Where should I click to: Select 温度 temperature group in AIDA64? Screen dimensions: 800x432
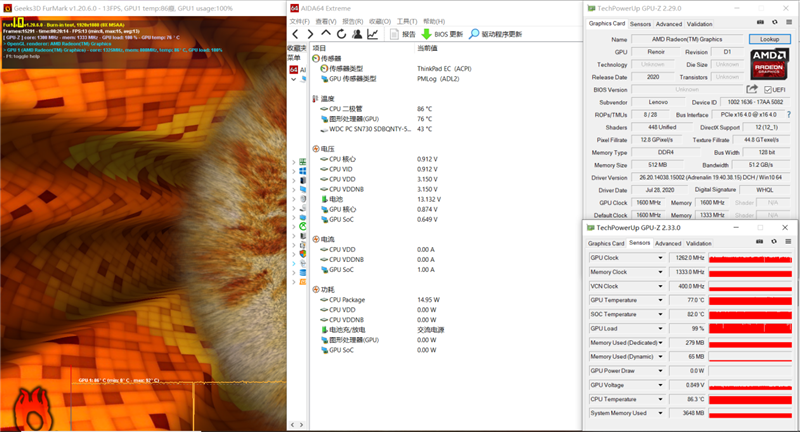tap(323, 99)
